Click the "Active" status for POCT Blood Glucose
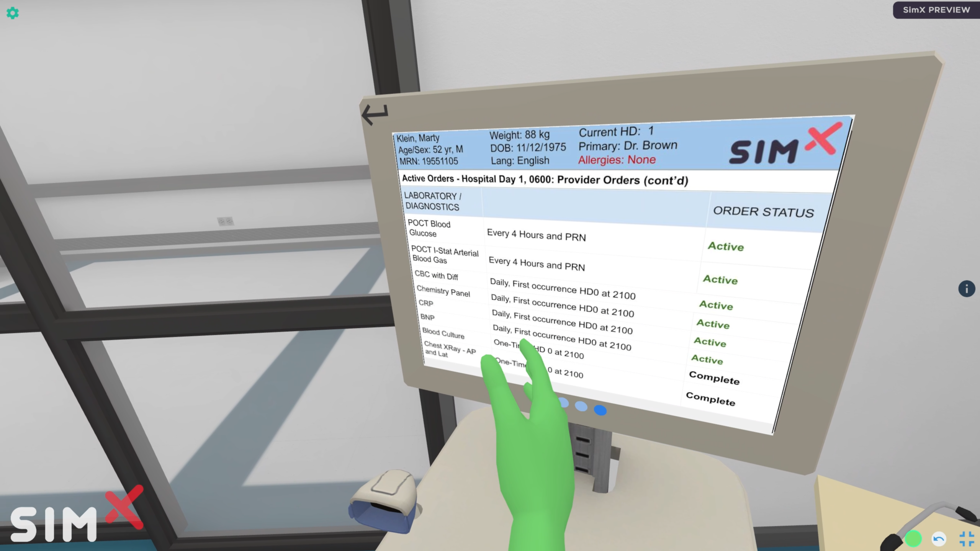This screenshot has height=551, width=980. (726, 246)
